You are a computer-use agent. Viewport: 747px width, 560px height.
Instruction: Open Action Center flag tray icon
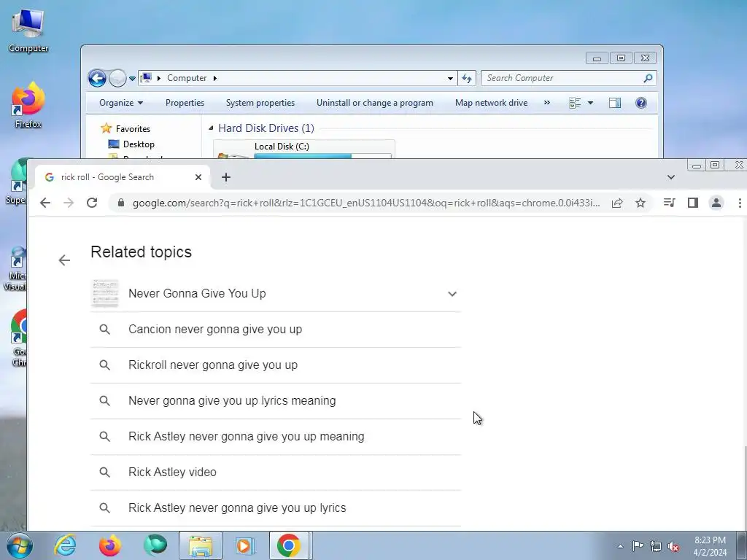(638, 546)
